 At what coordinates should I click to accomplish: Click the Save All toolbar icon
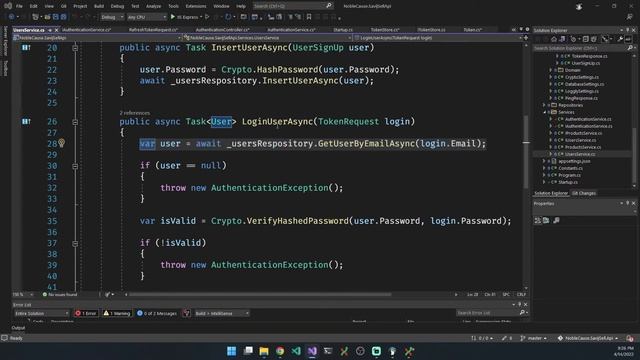[x=64, y=17]
